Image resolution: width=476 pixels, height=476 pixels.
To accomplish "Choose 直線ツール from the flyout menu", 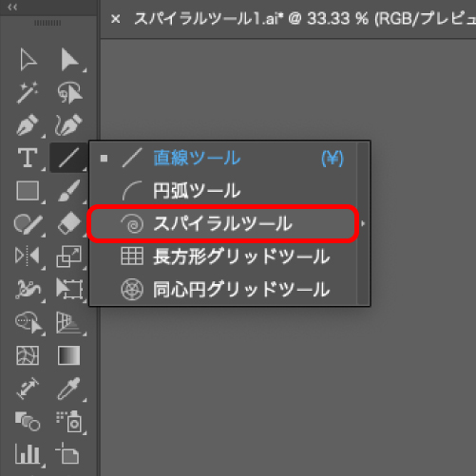I will [x=223, y=158].
